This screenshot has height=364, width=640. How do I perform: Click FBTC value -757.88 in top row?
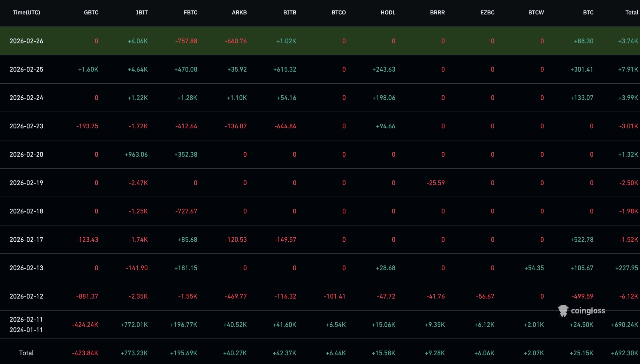(186, 41)
